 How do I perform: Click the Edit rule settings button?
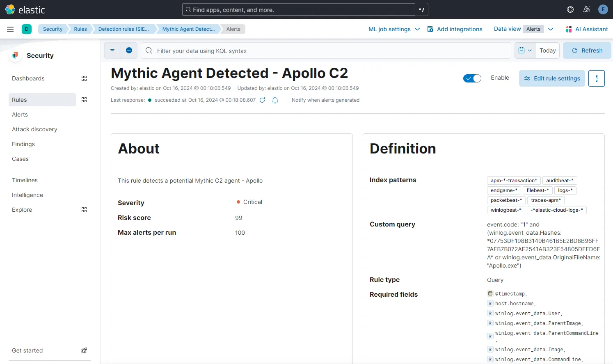[x=551, y=78]
